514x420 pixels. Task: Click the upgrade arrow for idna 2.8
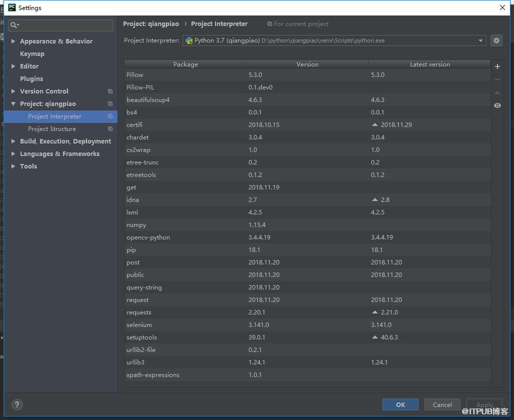point(375,200)
